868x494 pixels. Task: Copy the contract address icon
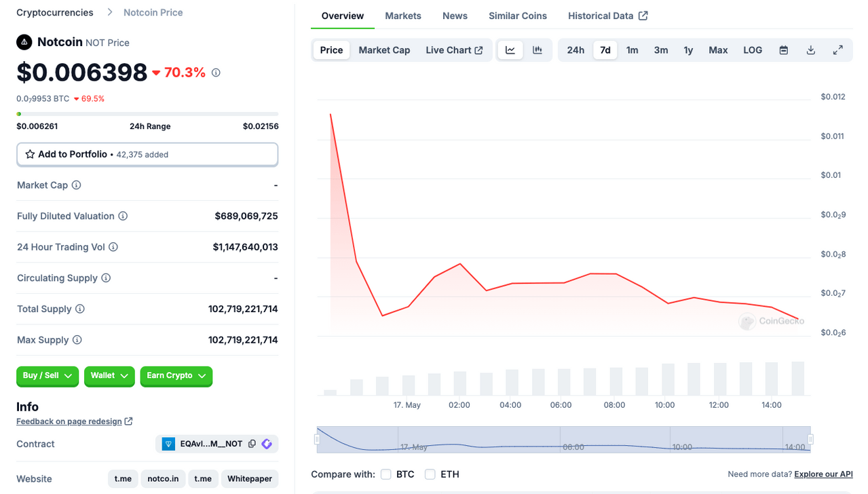(x=252, y=444)
